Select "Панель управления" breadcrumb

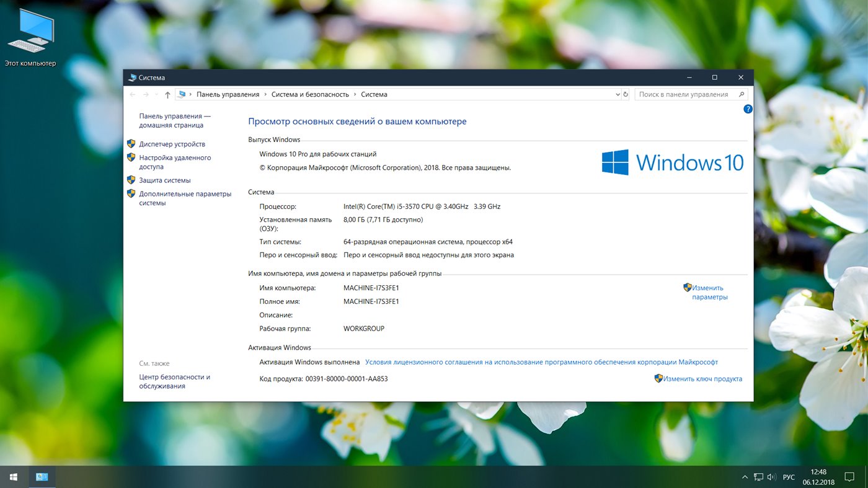(x=228, y=94)
